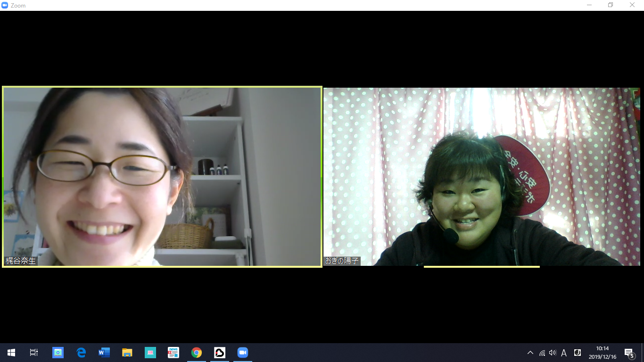The image size is (644, 362).
Task: Open Task View from the taskbar
Action: pos(34,353)
